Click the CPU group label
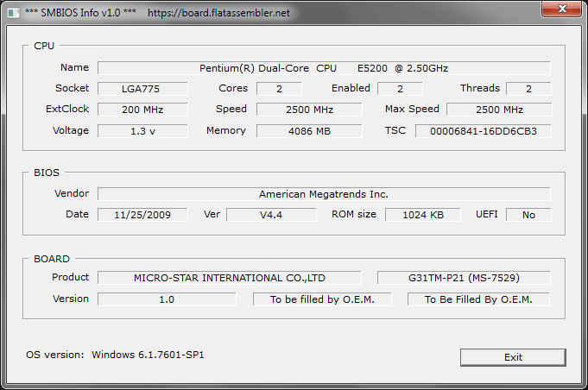Image resolution: width=588 pixels, height=390 pixels. pos(44,46)
